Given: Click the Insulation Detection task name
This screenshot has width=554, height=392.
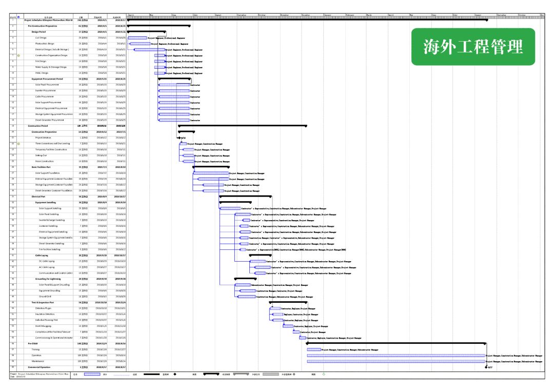Looking at the screenshot, I should 45,314.
